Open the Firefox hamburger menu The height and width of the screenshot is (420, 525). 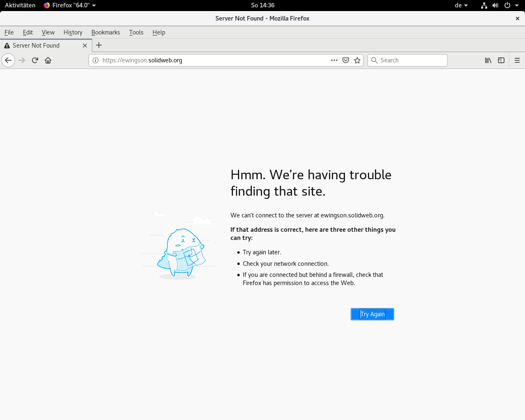tap(517, 60)
